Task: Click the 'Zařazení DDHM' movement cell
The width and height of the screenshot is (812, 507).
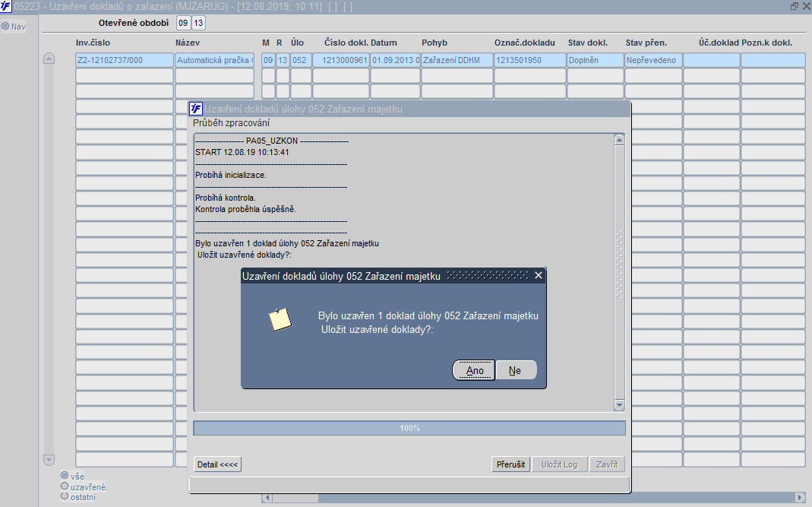Action: click(457, 60)
